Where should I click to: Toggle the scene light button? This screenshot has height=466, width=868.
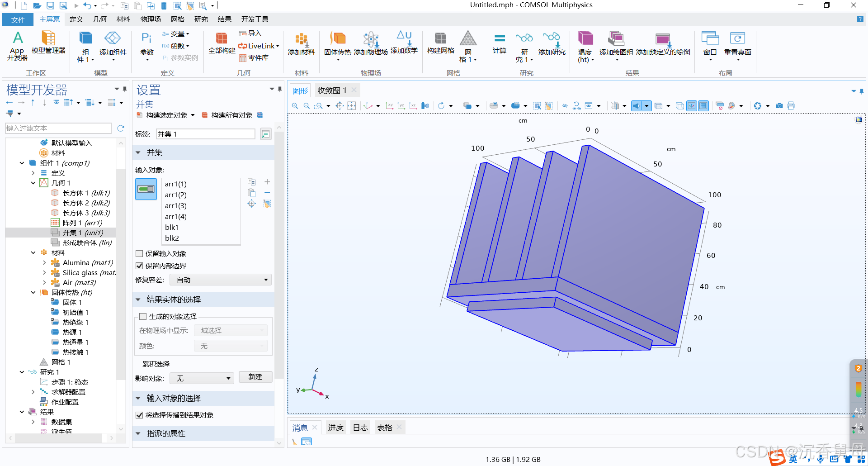tap(636, 106)
